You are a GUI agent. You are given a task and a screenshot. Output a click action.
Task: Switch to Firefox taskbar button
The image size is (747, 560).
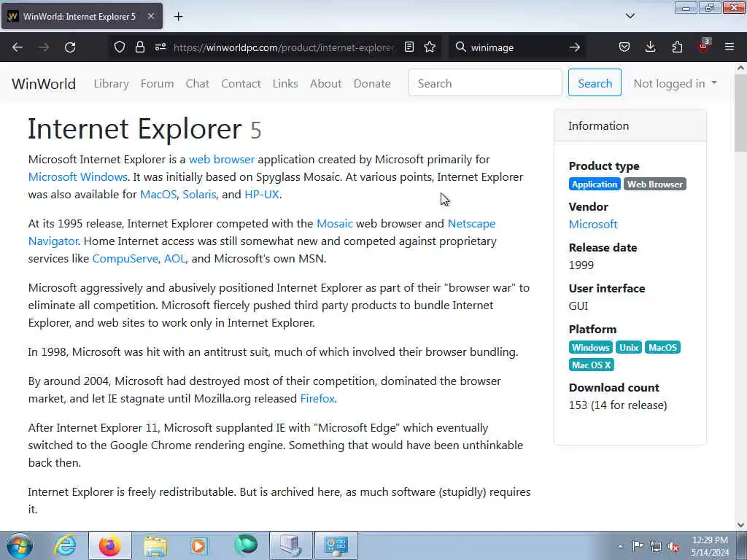[x=110, y=545]
